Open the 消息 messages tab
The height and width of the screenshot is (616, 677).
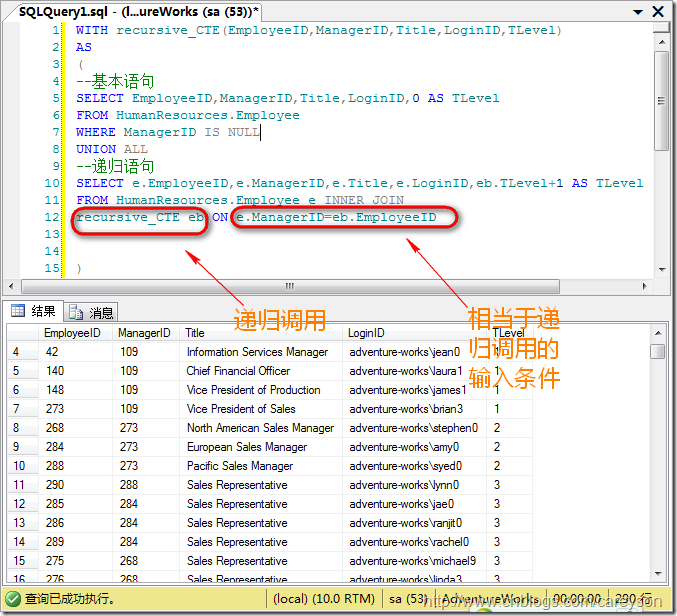coord(92,312)
